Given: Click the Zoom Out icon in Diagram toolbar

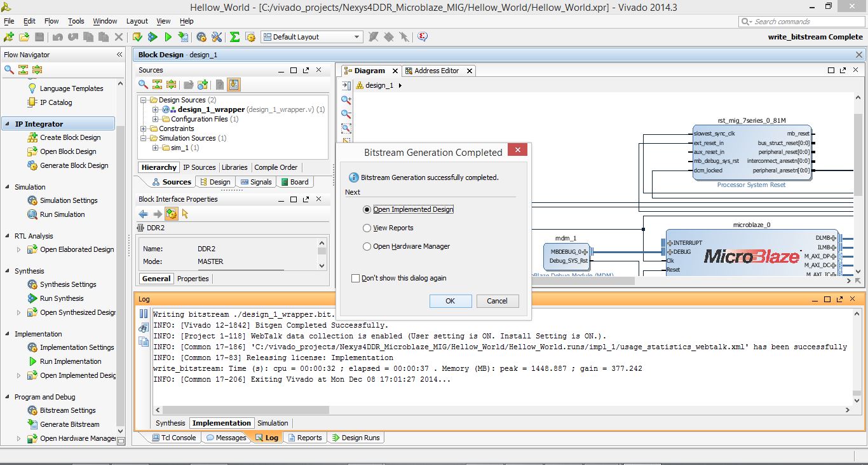Looking at the screenshot, I should (346, 114).
